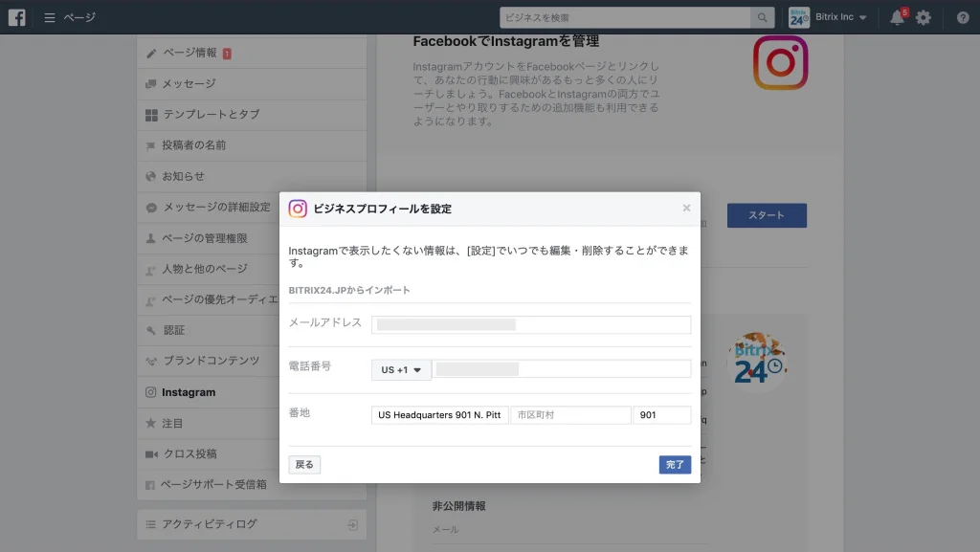Select Instagram in the sidebar
Screen dimensions: 980x552
(189, 392)
